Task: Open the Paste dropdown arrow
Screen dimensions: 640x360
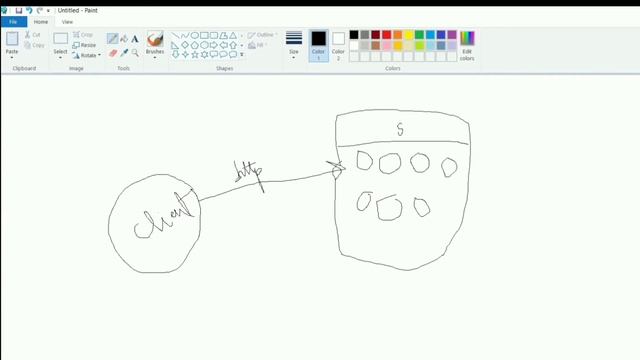Action: pos(12,58)
